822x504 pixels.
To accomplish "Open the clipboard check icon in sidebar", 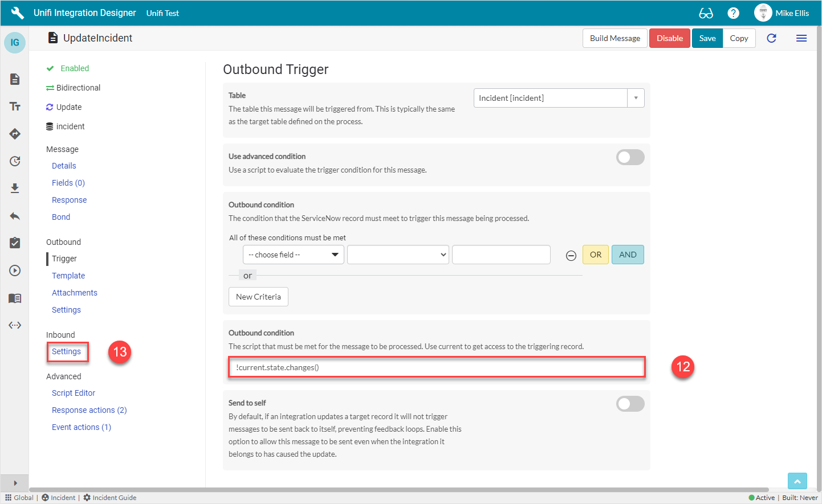I will [15, 243].
